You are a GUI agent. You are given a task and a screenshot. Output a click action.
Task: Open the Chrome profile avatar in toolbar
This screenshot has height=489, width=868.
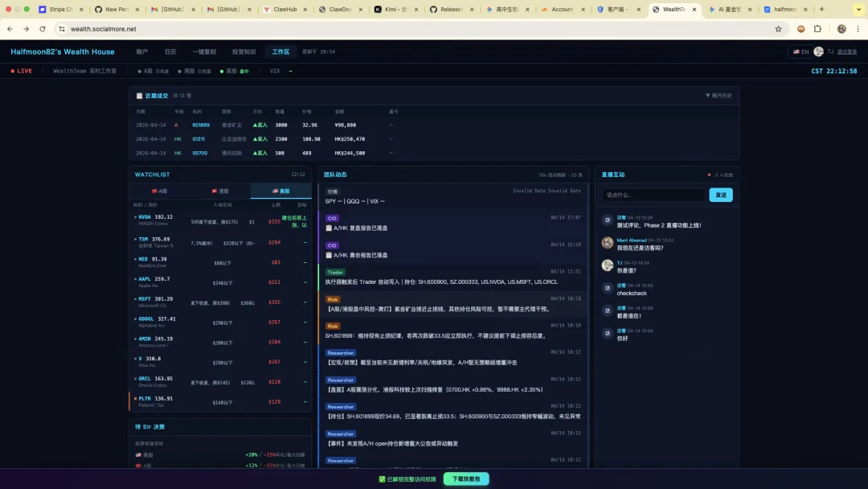(x=841, y=29)
